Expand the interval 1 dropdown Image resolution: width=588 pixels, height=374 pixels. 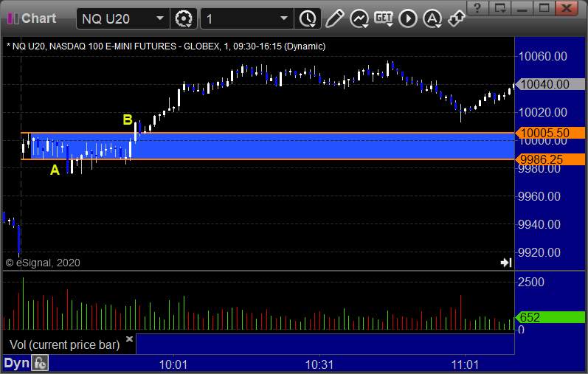pyautogui.click(x=284, y=18)
